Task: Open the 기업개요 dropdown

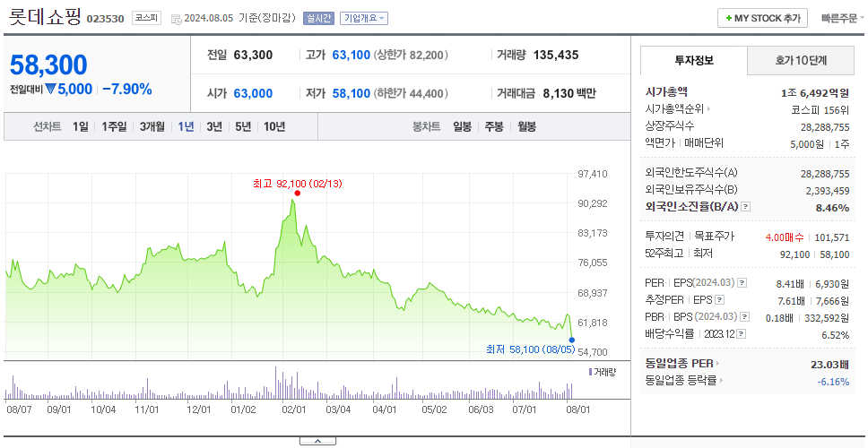Action: pos(364,18)
